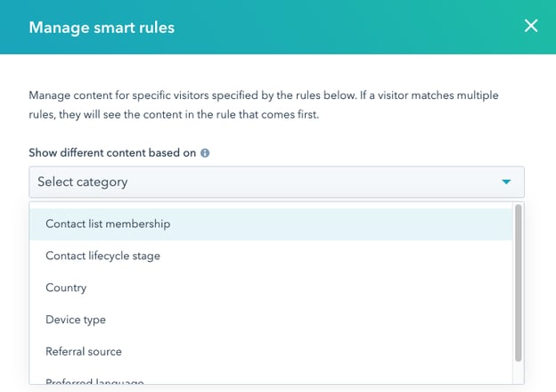Click the 'Manage content for specific visitors' sentence

point(134,94)
